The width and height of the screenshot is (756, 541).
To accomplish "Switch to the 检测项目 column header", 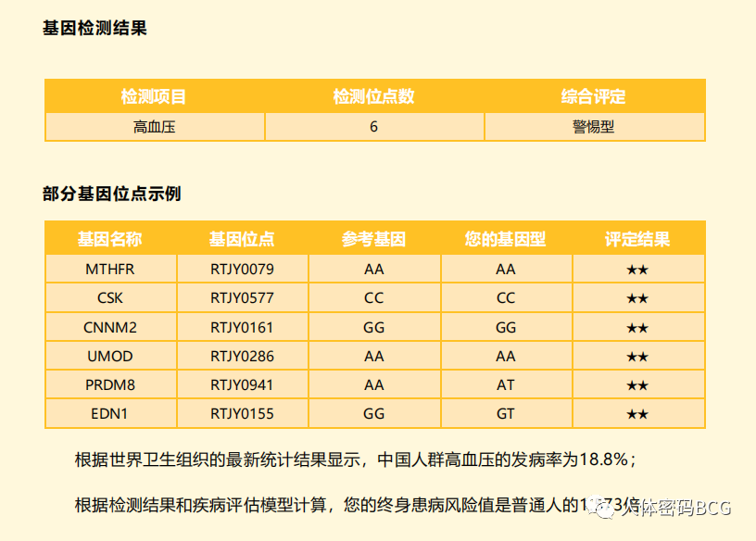I will coord(155,96).
